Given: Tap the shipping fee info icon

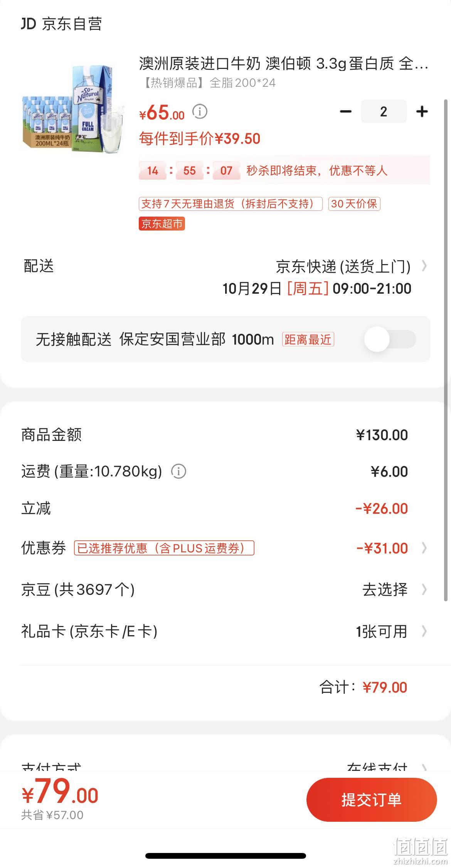Looking at the screenshot, I should [x=178, y=471].
